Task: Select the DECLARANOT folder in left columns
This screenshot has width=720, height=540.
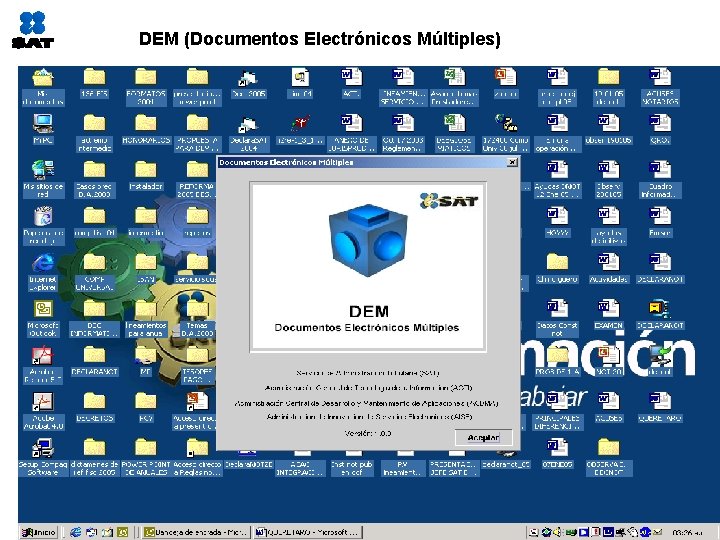Action: click(x=94, y=360)
